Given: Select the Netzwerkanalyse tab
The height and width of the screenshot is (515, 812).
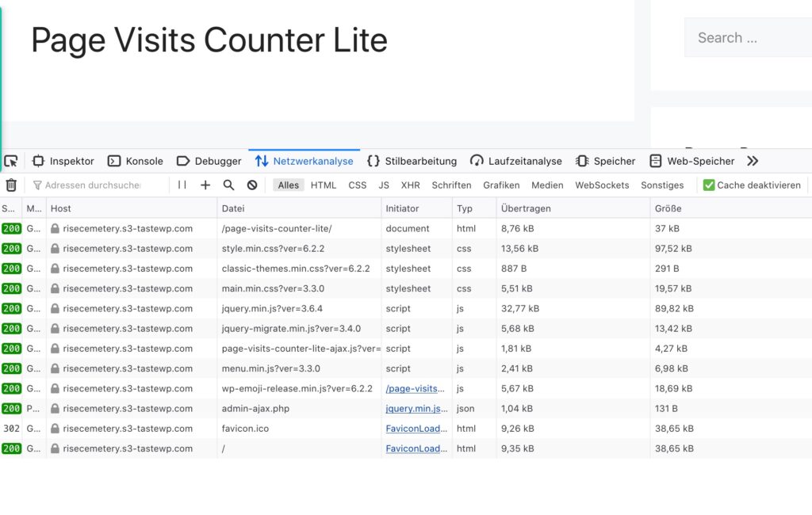Looking at the screenshot, I should click(x=304, y=161).
